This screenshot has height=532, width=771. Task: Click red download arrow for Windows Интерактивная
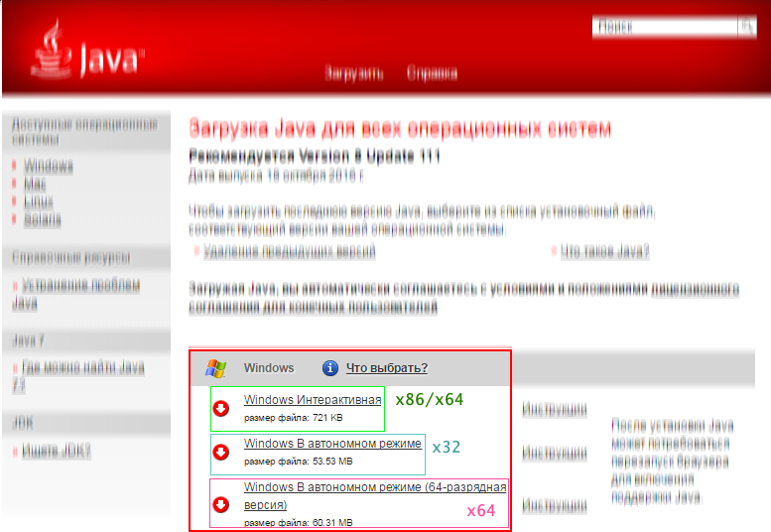[x=222, y=408]
